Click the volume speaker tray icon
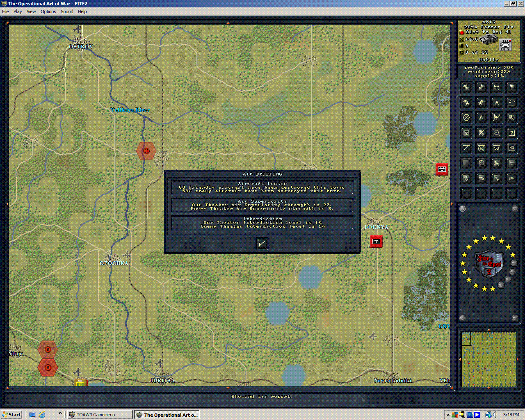Image resolution: width=525 pixels, height=420 pixels. pyautogui.click(x=494, y=415)
